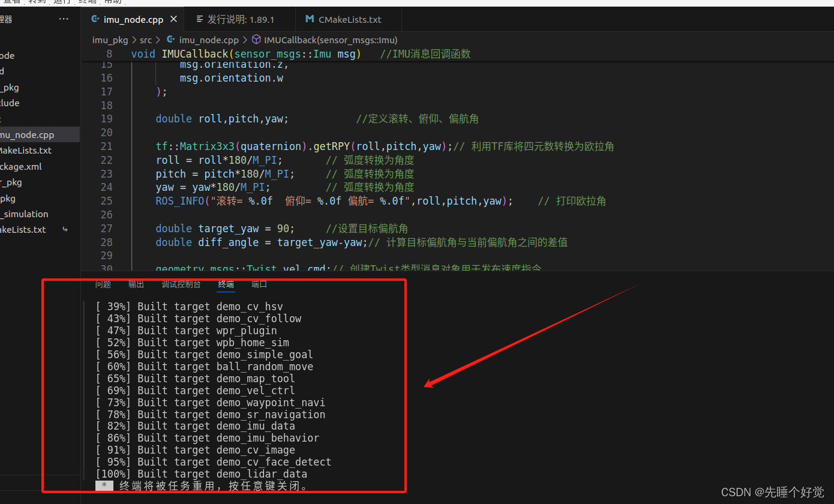834x504 pixels.
Task: Open CMakeLists.txt below imu_node.cpp in explorer
Action: pos(26,151)
